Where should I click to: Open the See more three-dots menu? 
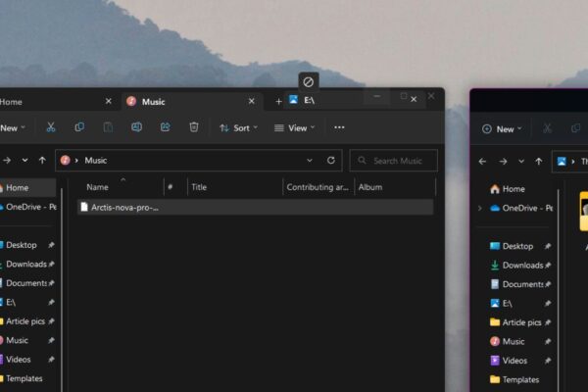[339, 127]
